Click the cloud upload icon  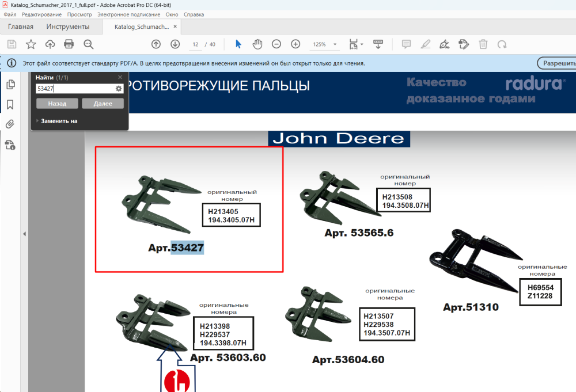coord(50,44)
